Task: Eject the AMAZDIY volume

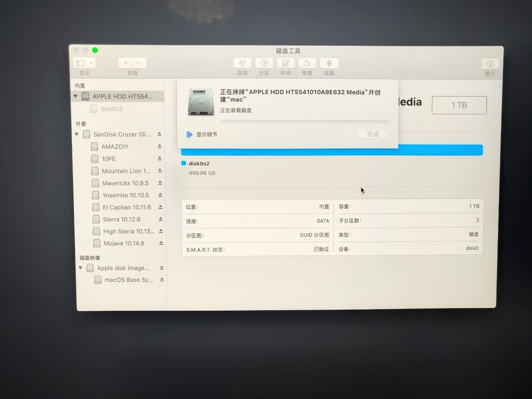Action: 160,146
